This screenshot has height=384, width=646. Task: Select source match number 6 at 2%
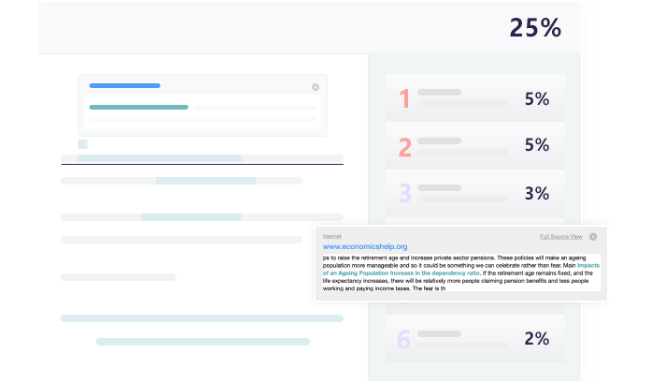click(x=475, y=339)
